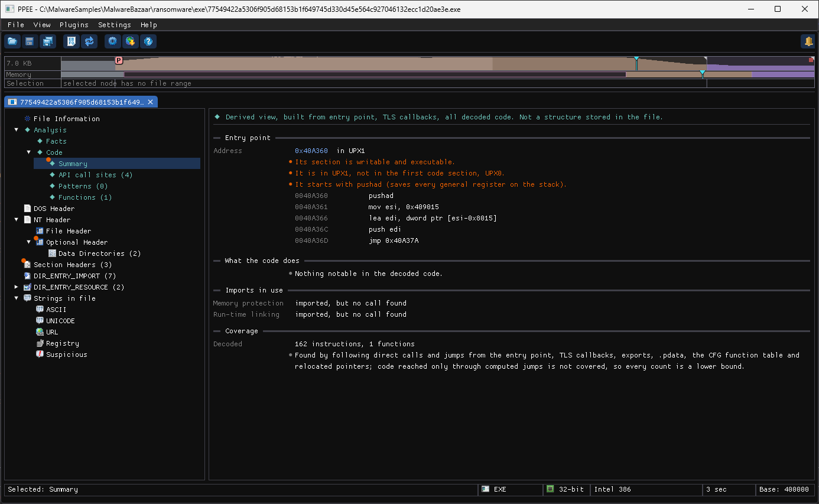819x504 pixels.
Task: Click the EBFO document toolbar icon
Action: [71, 41]
